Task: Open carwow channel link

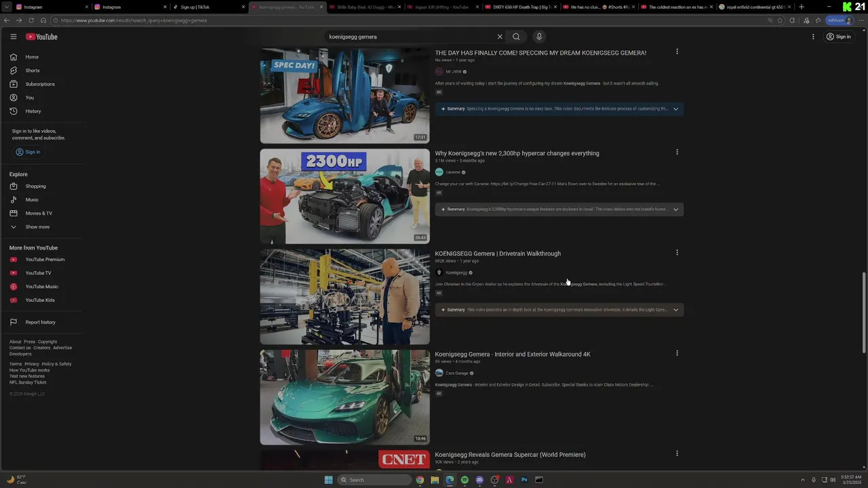Action: point(453,172)
